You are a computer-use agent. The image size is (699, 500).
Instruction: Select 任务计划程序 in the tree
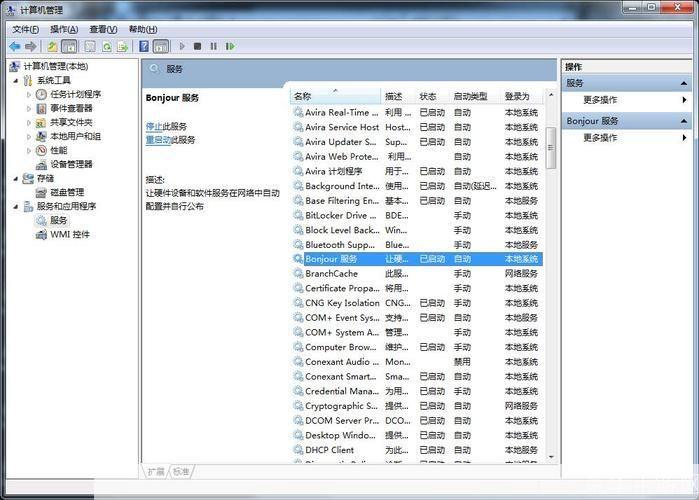tap(75, 94)
